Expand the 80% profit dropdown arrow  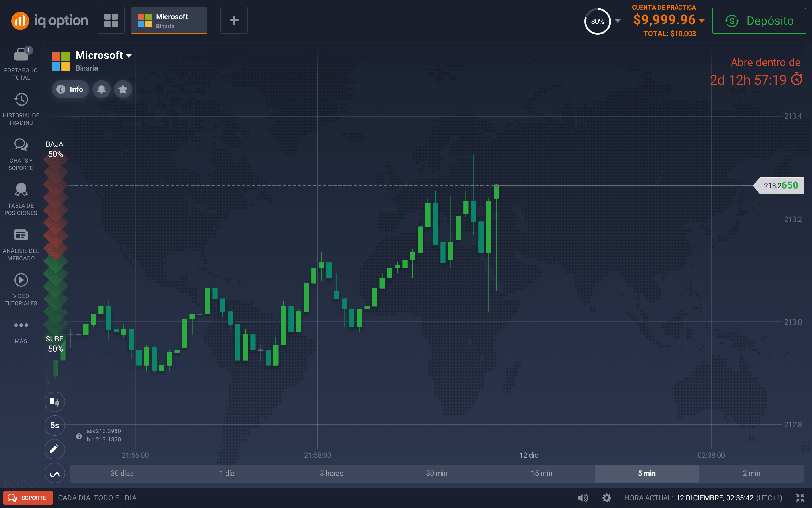(617, 21)
